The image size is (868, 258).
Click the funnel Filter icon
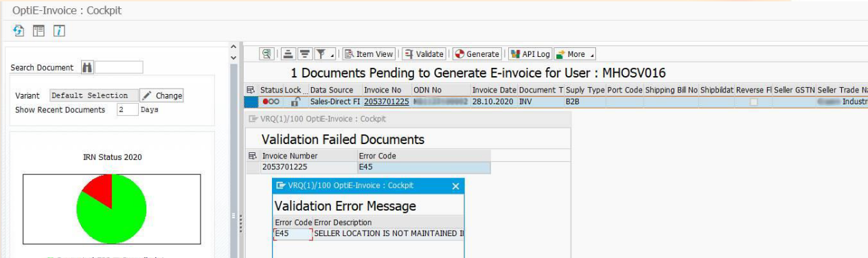click(321, 54)
